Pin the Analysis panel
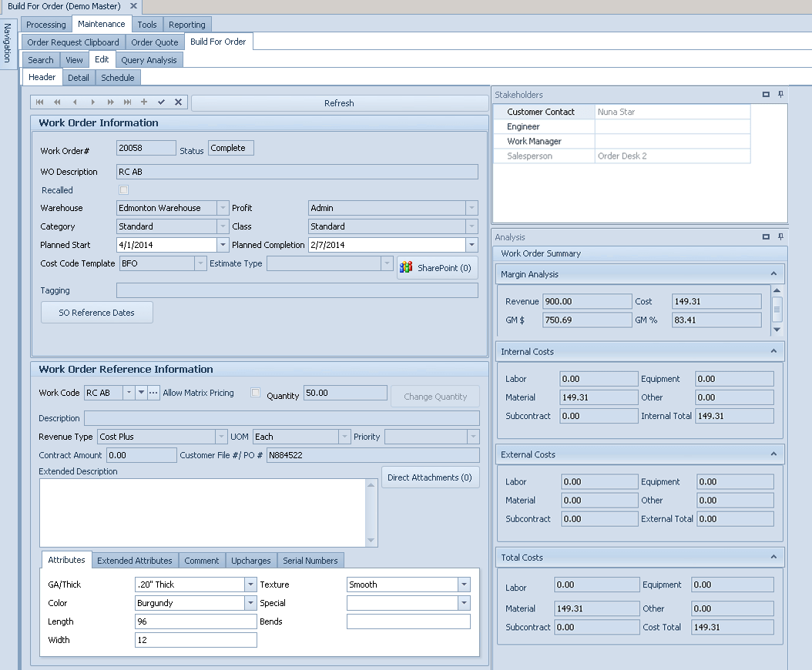 [x=780, y=236]
